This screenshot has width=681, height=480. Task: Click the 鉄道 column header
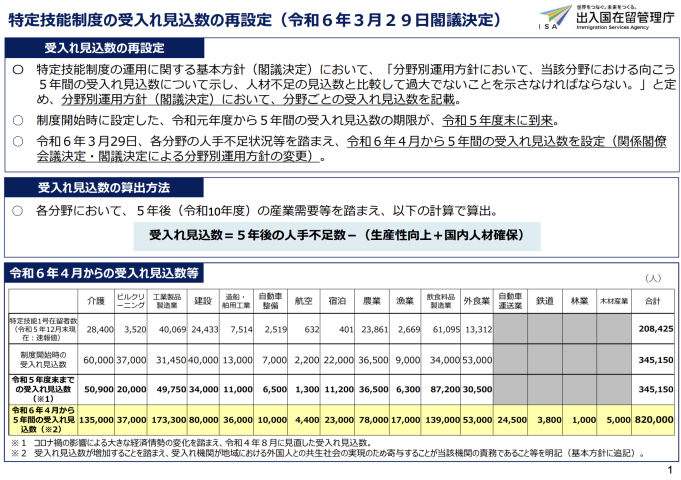point(545,300)
